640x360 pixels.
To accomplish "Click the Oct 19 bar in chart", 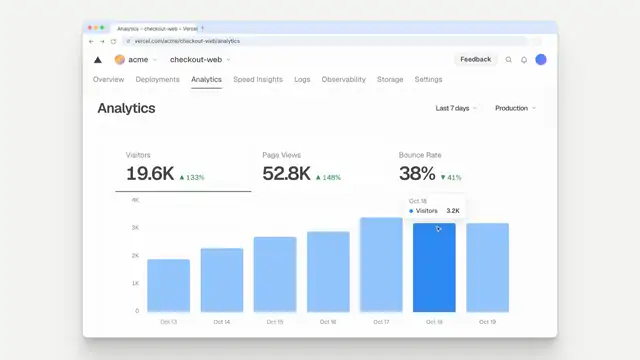I will [x=487, y=267].
